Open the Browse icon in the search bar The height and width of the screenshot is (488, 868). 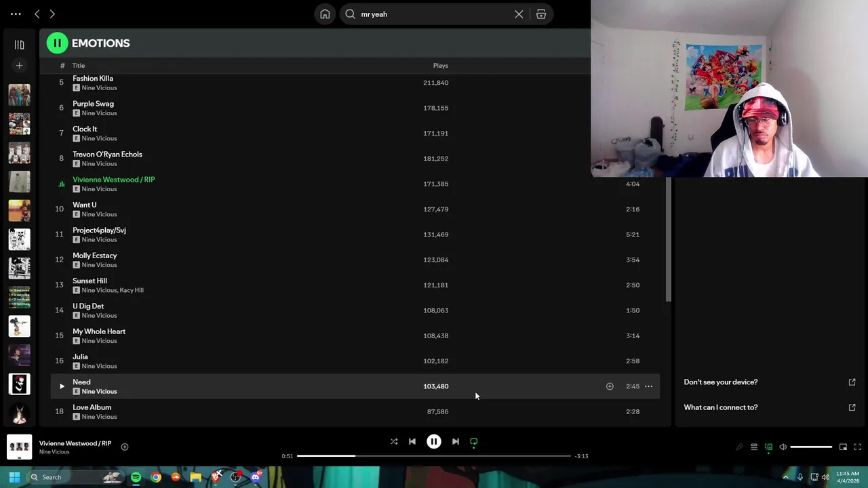(x=541, y=14)
